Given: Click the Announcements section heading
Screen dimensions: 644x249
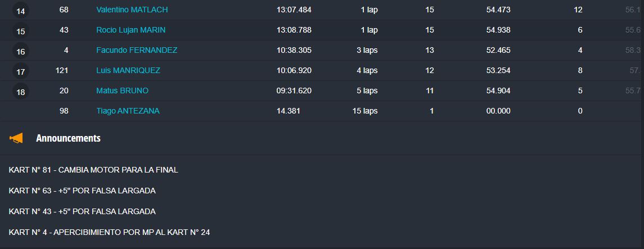Looking at the screenshot, I should click(x=68, y=138).
